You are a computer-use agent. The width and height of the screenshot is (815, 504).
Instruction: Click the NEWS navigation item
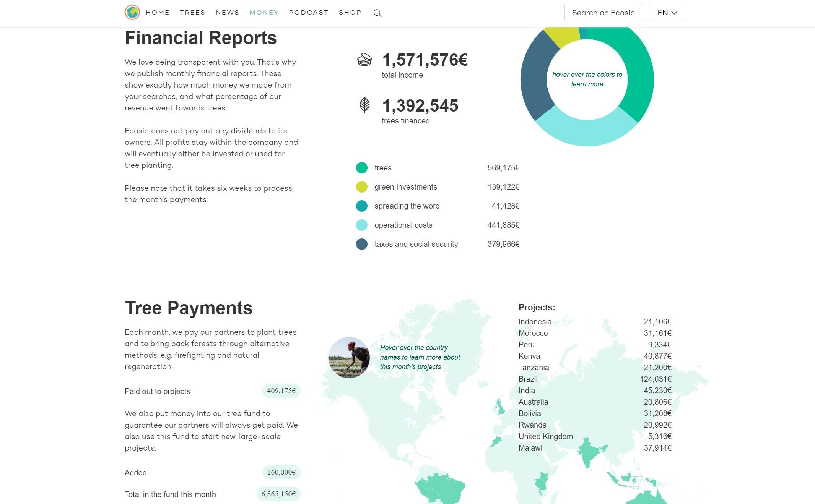[227, 13]
